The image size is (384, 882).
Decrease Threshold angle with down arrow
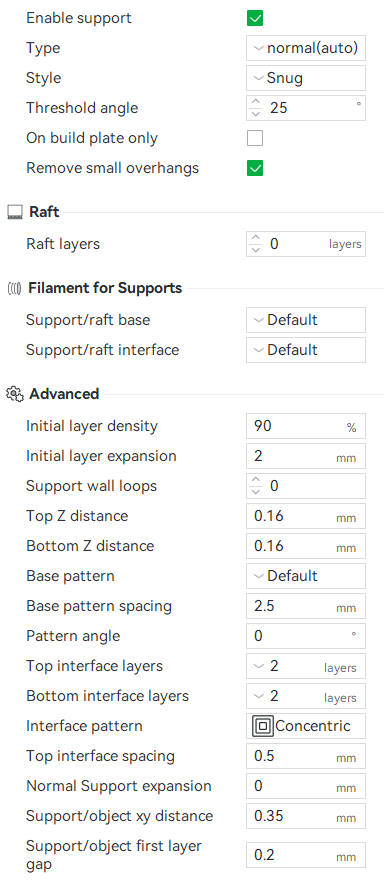256,112
